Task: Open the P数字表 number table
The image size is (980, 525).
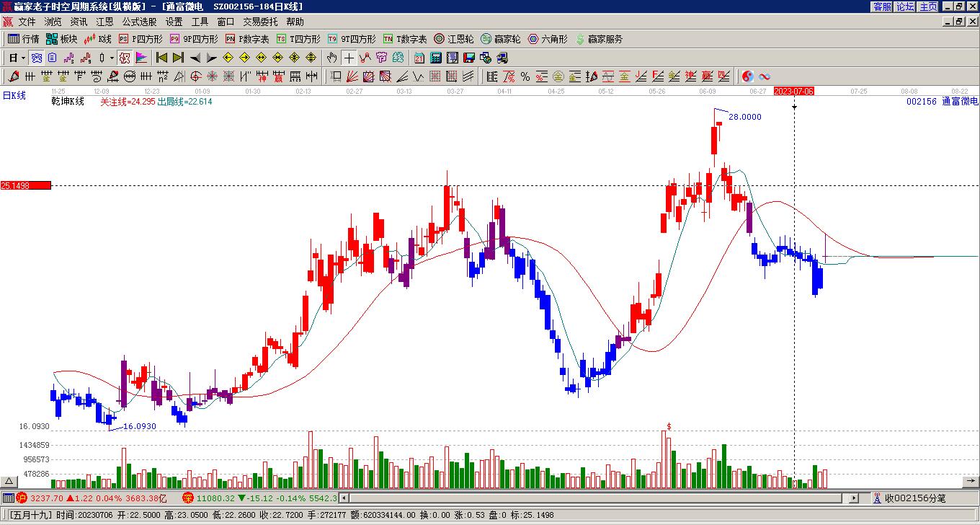Action: pos(247,39)
